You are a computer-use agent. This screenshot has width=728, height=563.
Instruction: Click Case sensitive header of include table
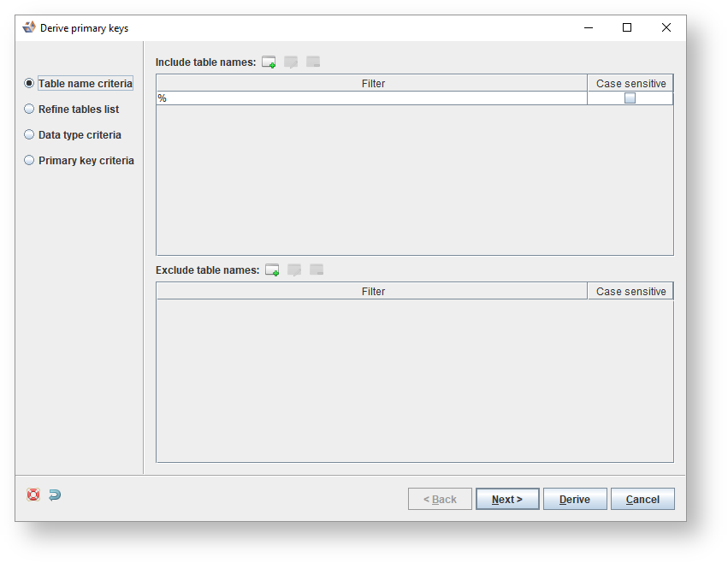click(x=630, y=83)
